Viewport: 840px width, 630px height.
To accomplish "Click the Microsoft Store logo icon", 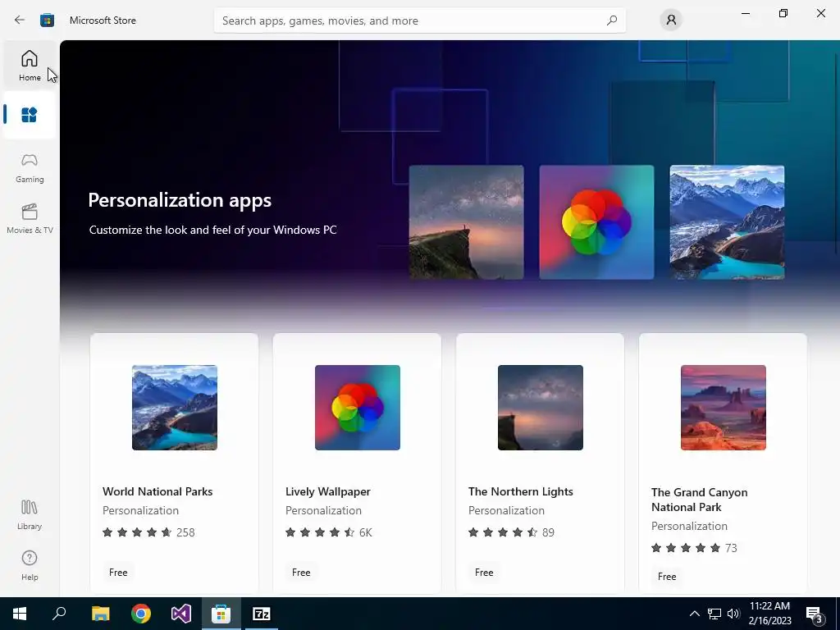I will pyautogui.click(x=47, y=21).
